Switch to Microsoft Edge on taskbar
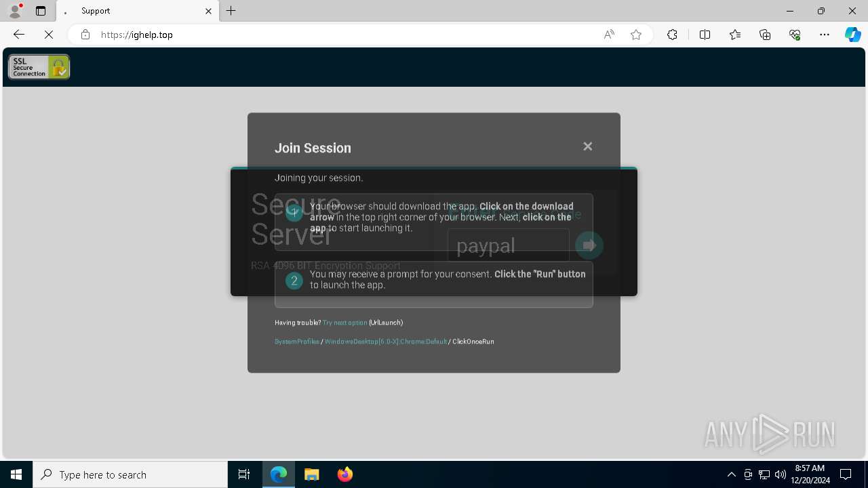 click(x=279, y=474)
